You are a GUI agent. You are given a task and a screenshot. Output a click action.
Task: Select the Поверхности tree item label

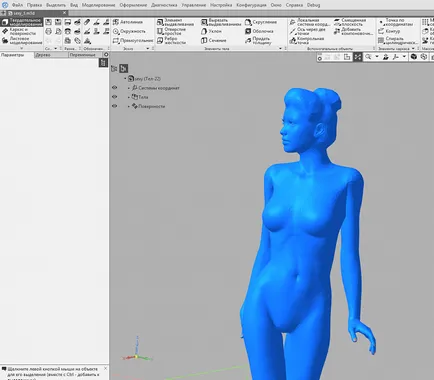click(x=152, y=106)
